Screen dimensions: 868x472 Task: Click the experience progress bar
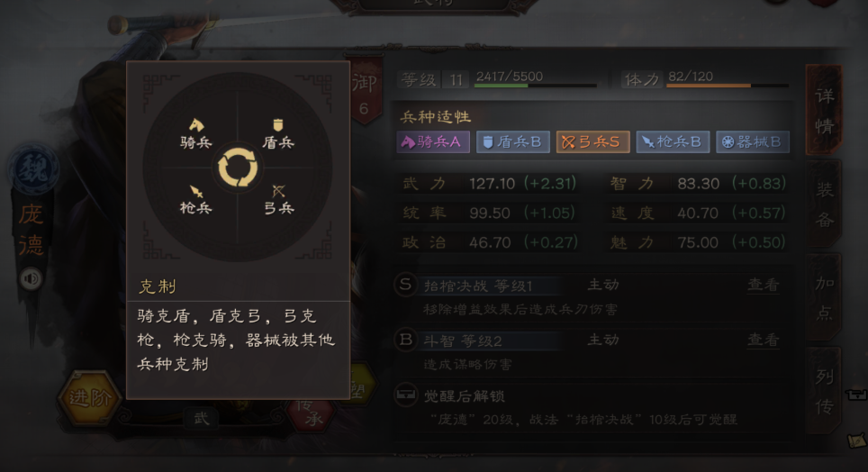click(536, 86)
